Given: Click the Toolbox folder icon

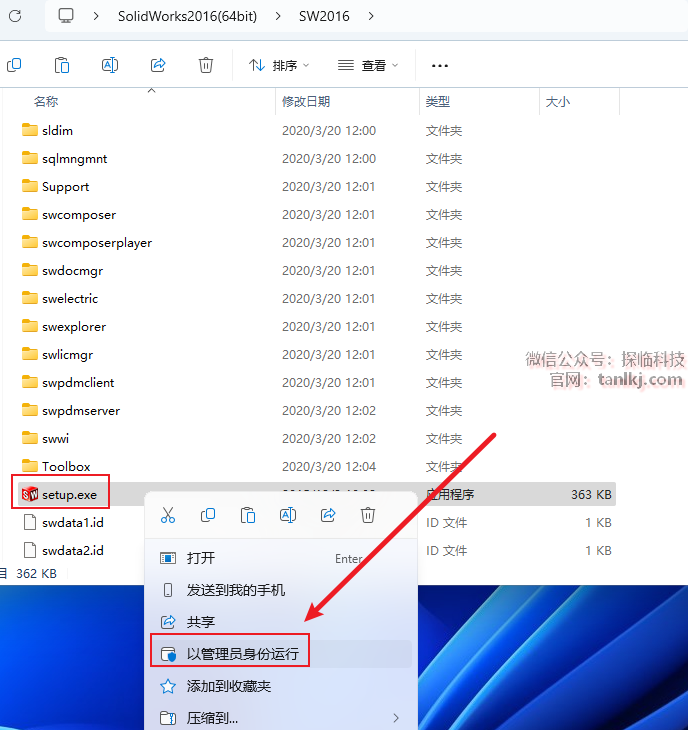Looking at the screenshot, I should click(30, 466).
